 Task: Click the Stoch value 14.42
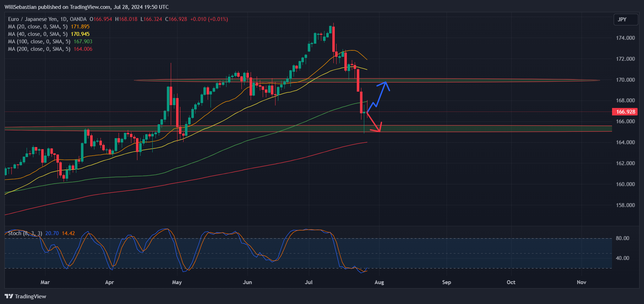coord(69,233)
